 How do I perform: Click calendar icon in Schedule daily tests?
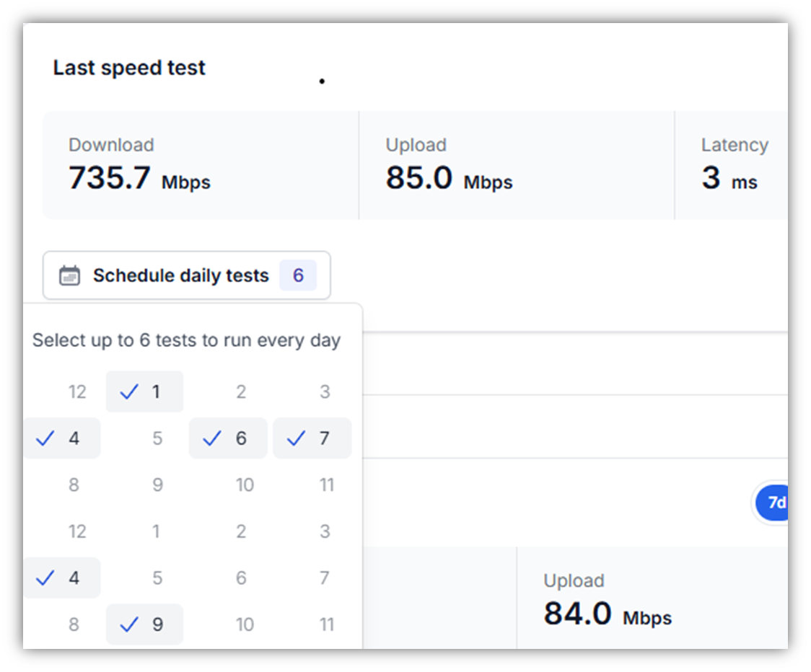coord(69,275)
